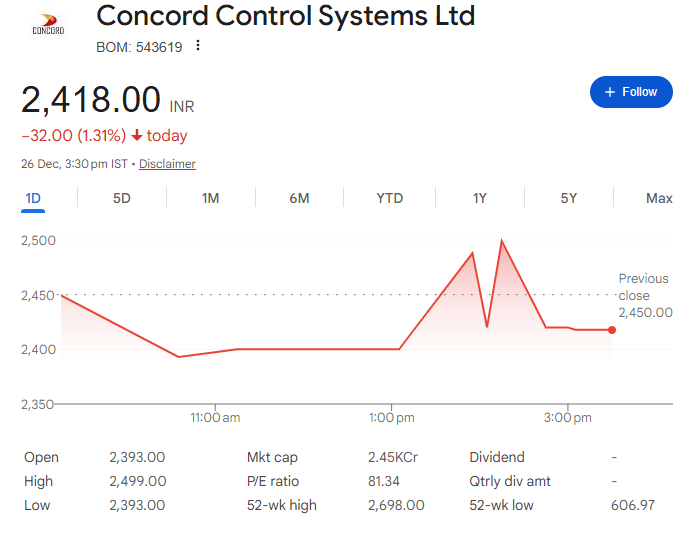
Task: Show the 6M chart range
Action: tap(299, 198)
